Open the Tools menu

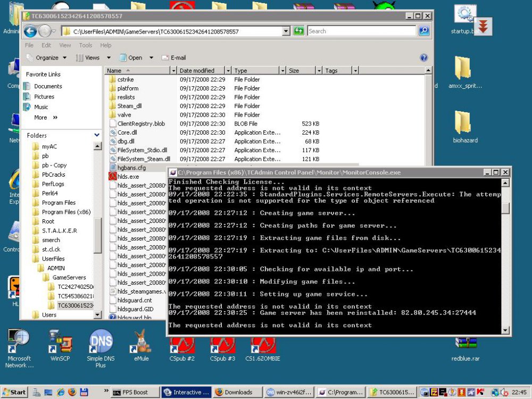(x=86, y=45)
